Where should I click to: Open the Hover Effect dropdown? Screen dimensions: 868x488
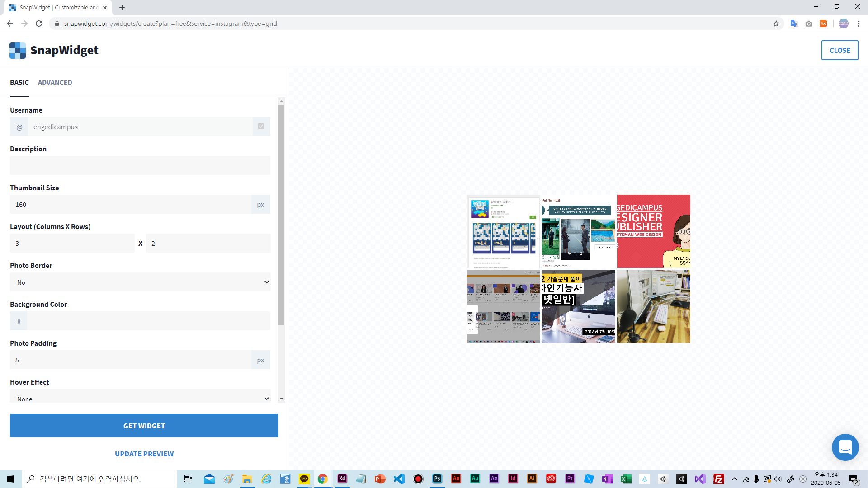click(x=140, y=397)
